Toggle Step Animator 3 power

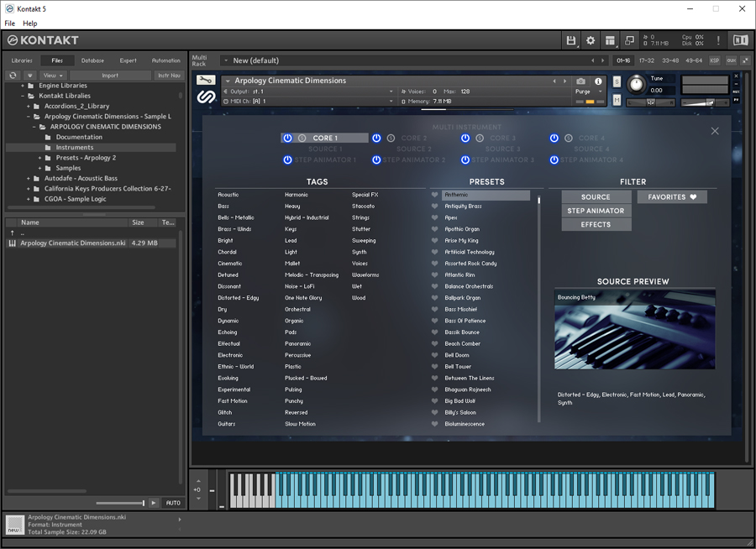click(465, 159)
